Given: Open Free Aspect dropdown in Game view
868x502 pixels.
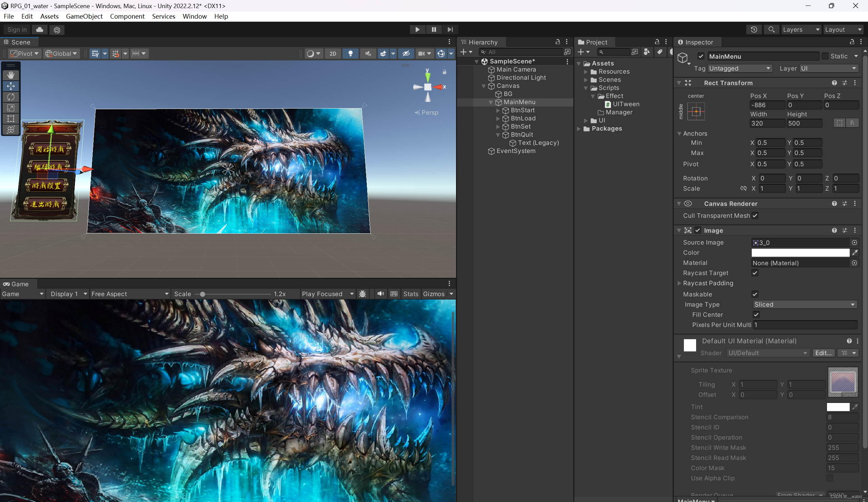Looking at the screenshot, I should click(130, 294).
